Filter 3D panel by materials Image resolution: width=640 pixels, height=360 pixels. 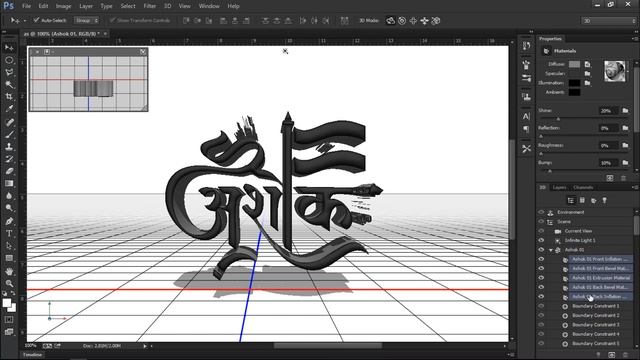tap(593, 200)
